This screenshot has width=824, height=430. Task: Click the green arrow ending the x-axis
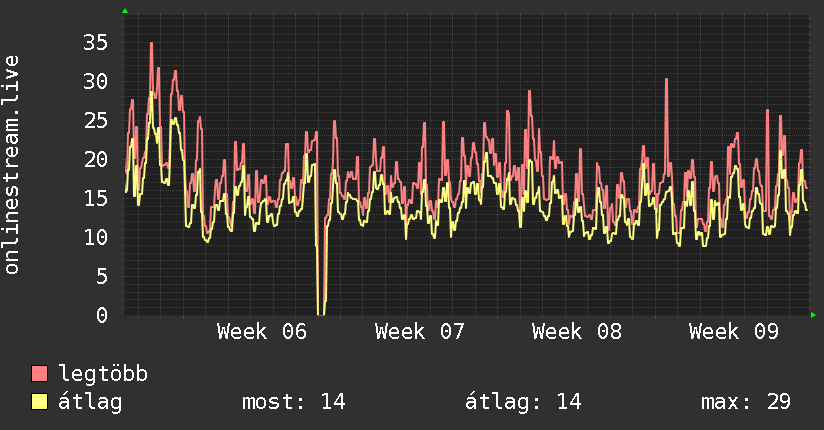click(813, 315)
